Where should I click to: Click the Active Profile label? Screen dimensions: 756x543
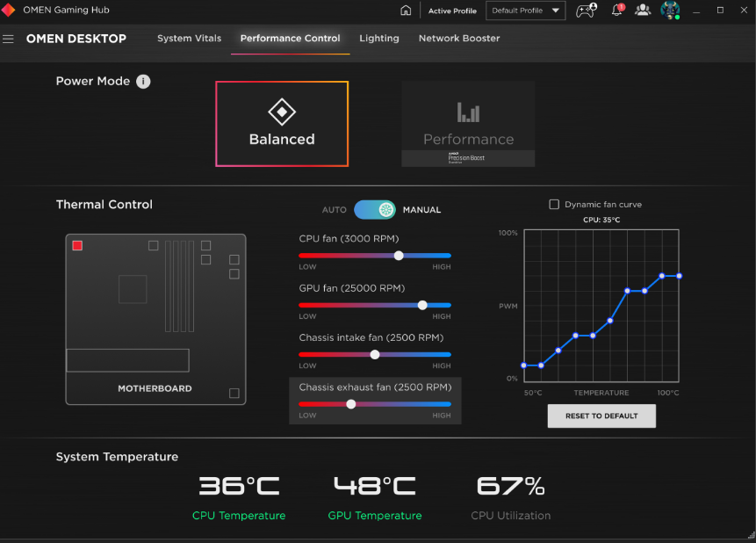pos(452,11)
